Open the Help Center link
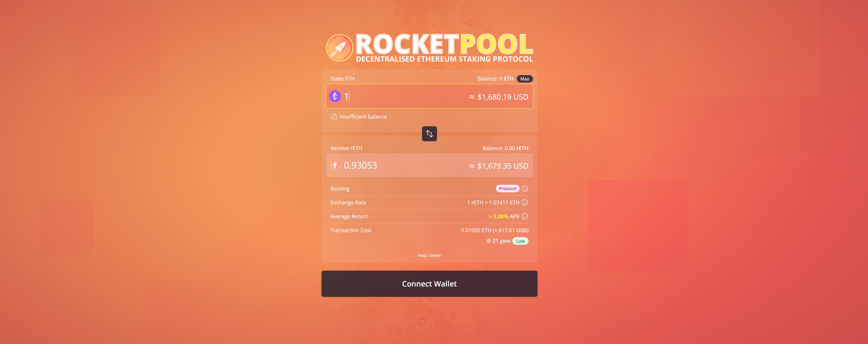This screenshot has height=344, width=868. [x=429, y=256]
